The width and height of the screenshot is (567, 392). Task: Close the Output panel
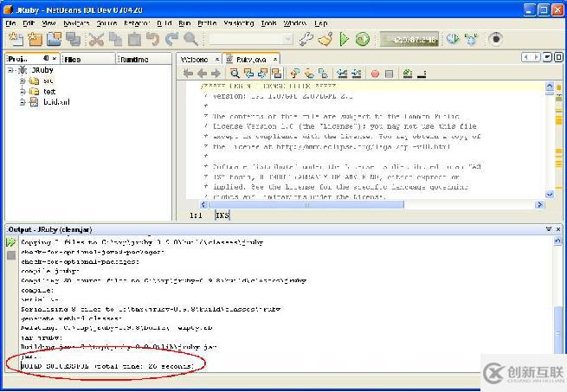pyautogui.click(x=558, y=229)
